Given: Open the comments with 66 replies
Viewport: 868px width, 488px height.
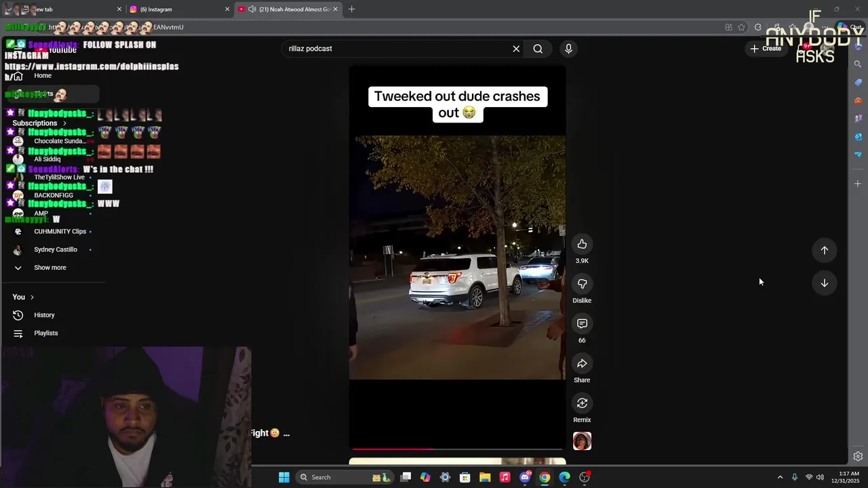Looking at the screenshot, I should click(x=582, y=324).
